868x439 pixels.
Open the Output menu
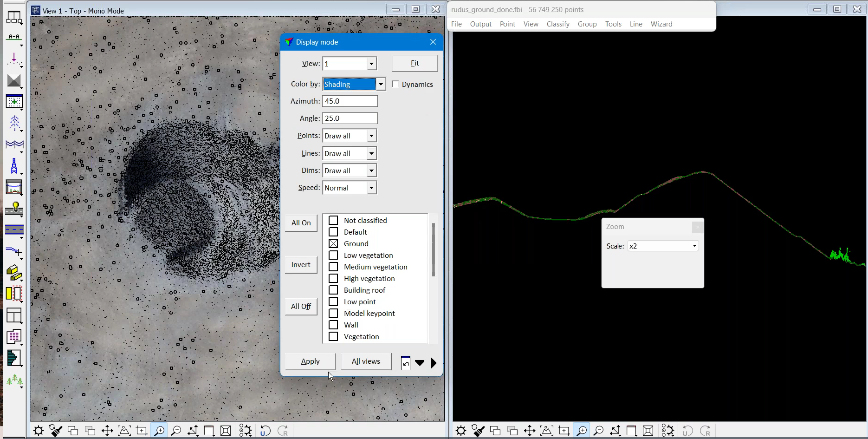[480, 24]
